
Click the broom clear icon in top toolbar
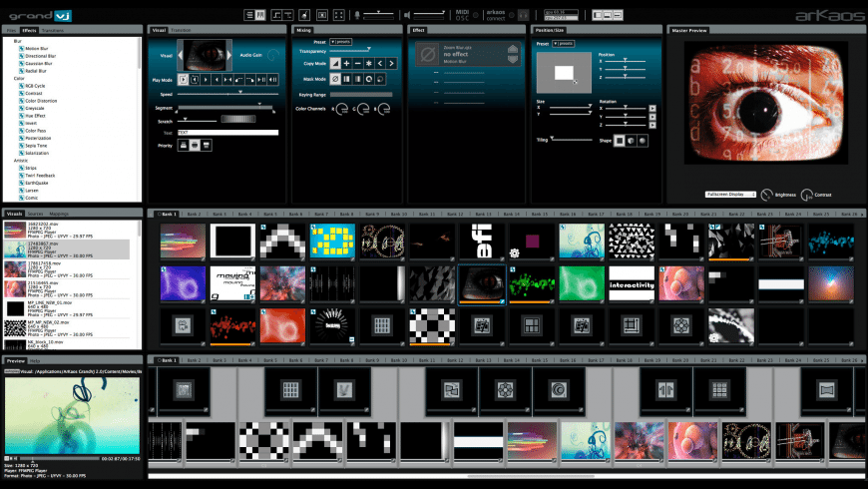tap(304, 15)
